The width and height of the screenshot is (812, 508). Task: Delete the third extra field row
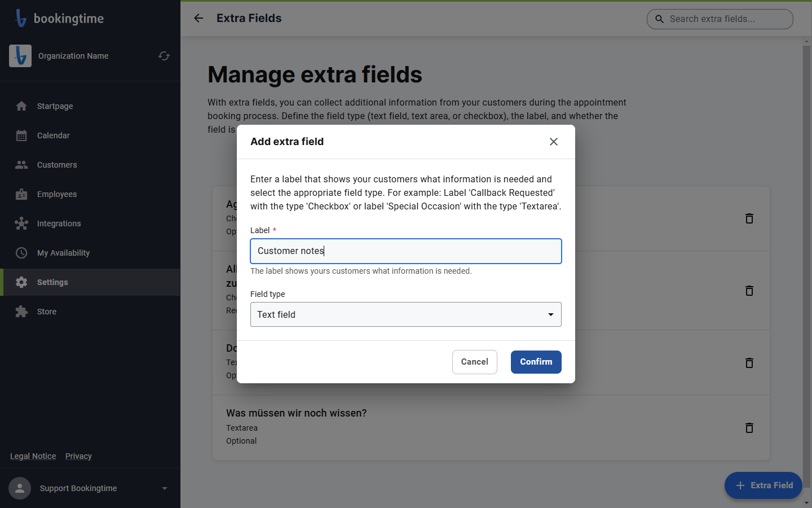[749, 363]
